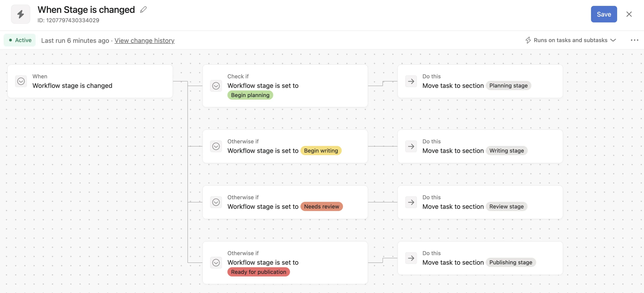Open View change history link
This screenshot has width=644, height=293.
[144, 41]
